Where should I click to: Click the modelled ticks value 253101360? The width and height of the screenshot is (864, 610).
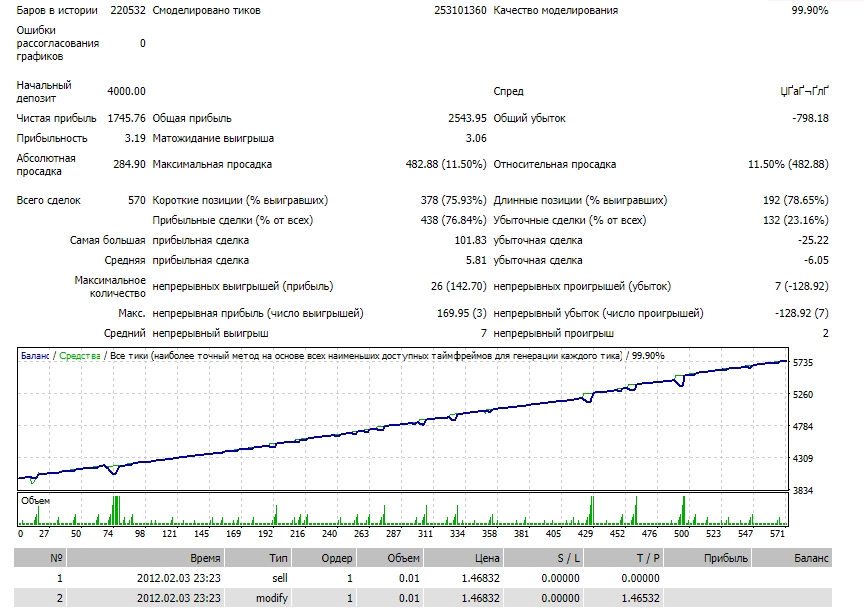click(x=460, y=10)
